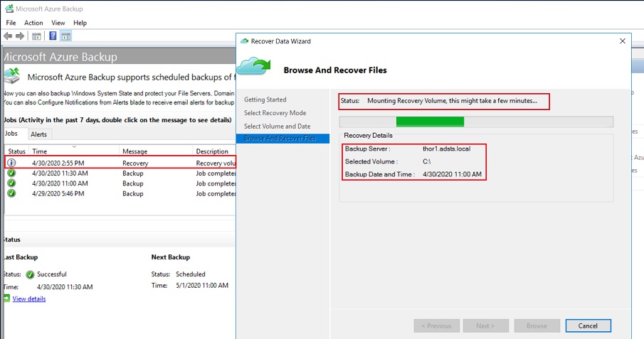Image resolution: width=644 pixels, height=339 pixels.
Task: Click the Recover Data Wizard title bar icon
Action: point(244,41)
